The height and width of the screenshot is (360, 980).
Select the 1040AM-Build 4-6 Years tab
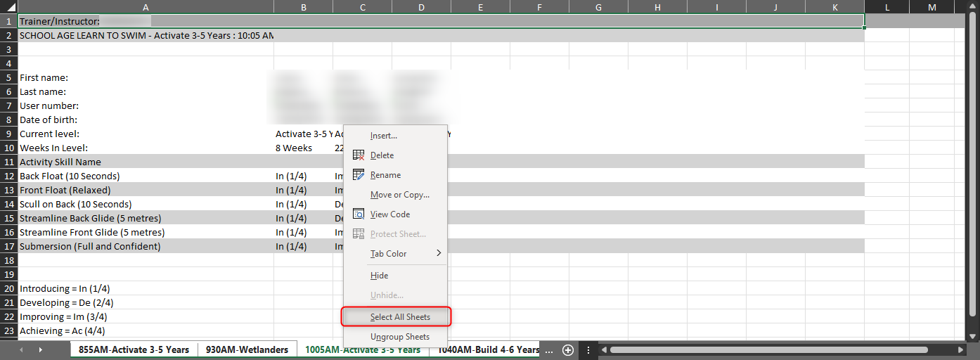(489, 349)
